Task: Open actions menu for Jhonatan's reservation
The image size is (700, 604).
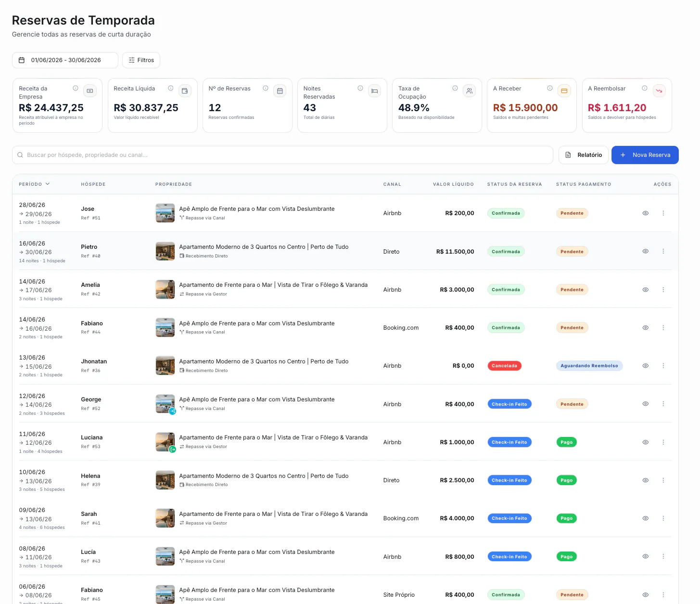Action: tap(663, 366)
